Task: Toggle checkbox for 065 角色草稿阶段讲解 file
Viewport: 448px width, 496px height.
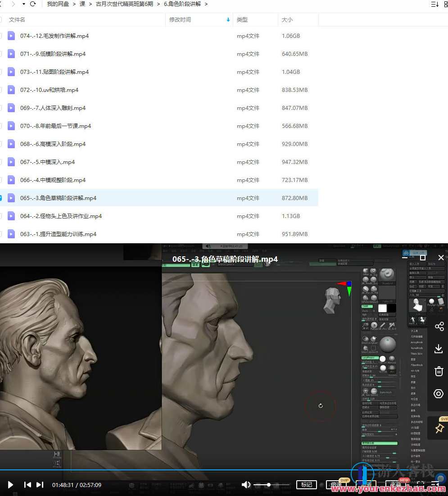Action: pos(1,198)
